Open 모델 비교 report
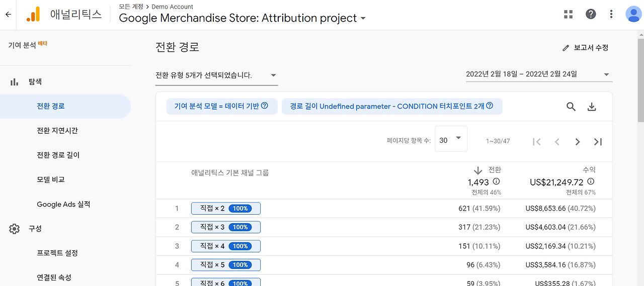 (51, 179)
